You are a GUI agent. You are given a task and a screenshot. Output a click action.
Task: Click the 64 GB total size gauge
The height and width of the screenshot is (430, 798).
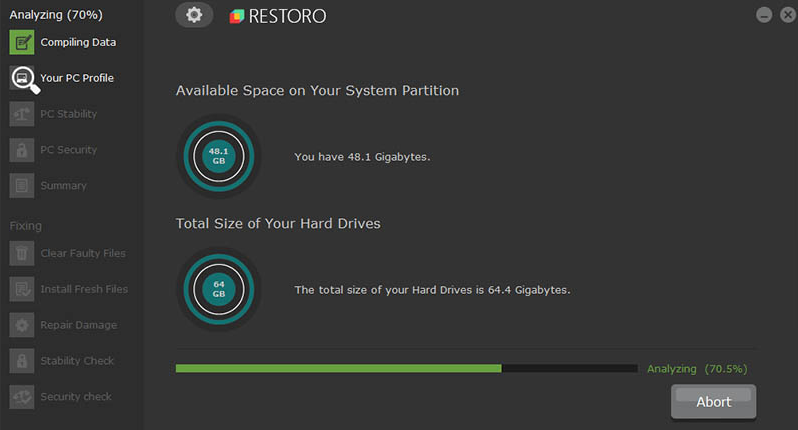pyautogui.click(x=219, y=289)
